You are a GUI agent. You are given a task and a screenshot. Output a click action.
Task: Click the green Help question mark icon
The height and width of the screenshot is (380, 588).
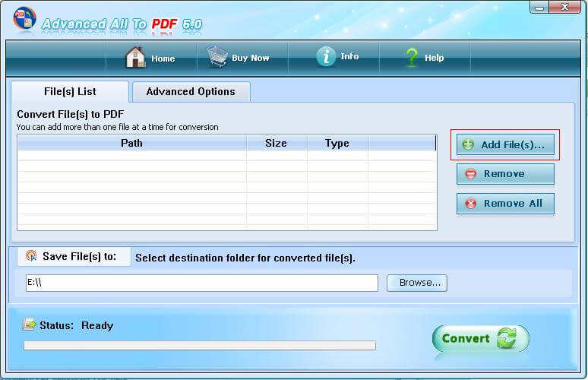(x=412, y=58)
